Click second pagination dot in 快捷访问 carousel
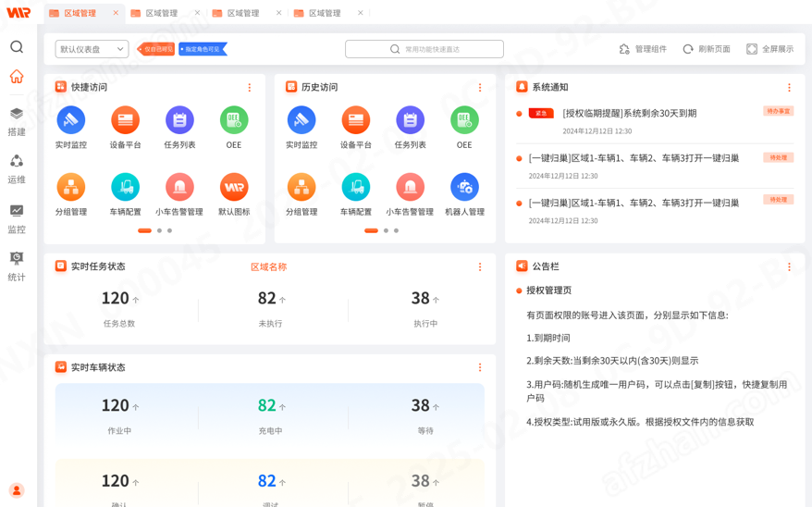 pos(159,230)
